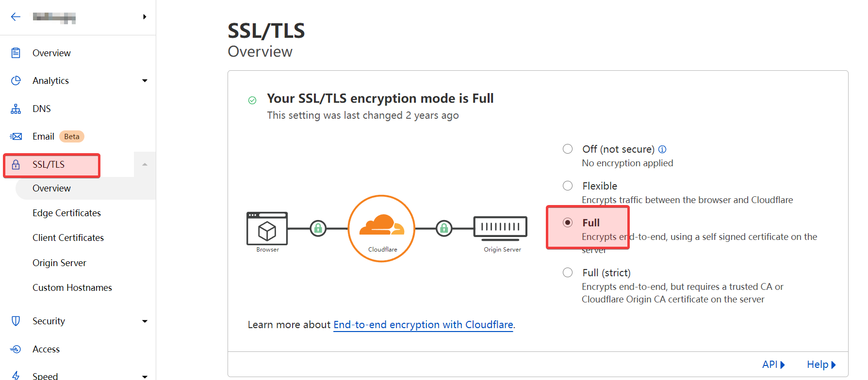
Task: Click the DNS network icon
Action: coord(16,109)
